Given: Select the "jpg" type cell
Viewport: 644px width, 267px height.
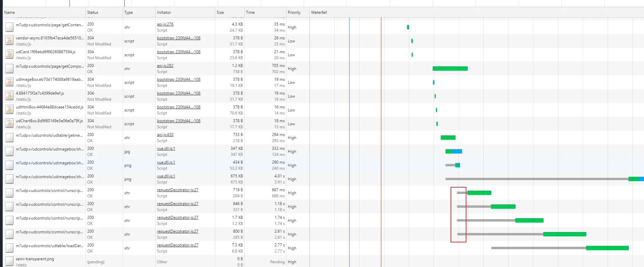Looking at the screenshot, I should pos(127,152).
